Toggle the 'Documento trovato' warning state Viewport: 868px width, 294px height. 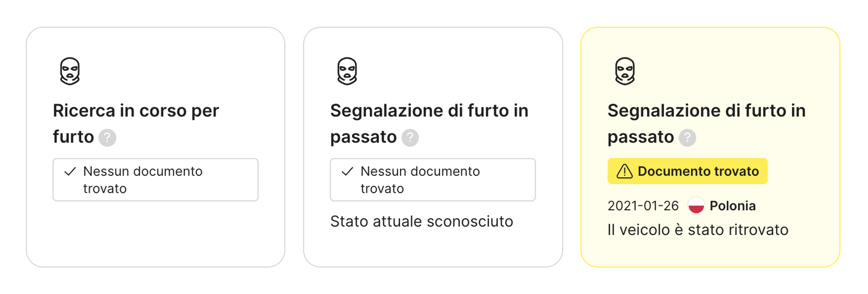[687, 171]
